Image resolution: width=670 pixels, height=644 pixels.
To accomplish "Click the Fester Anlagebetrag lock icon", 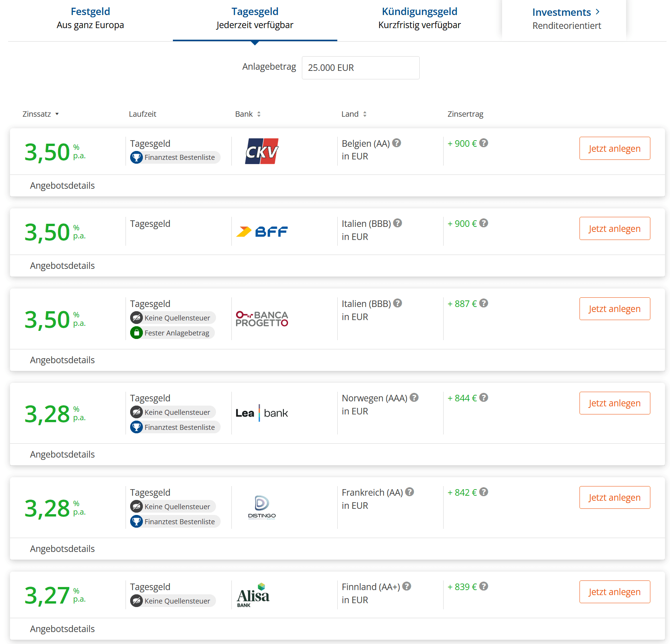I will [136, 333].
